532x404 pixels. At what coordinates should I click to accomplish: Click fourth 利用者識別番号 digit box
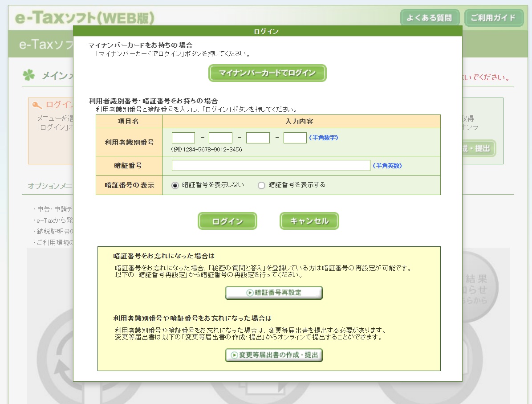(x=295, y=138)
